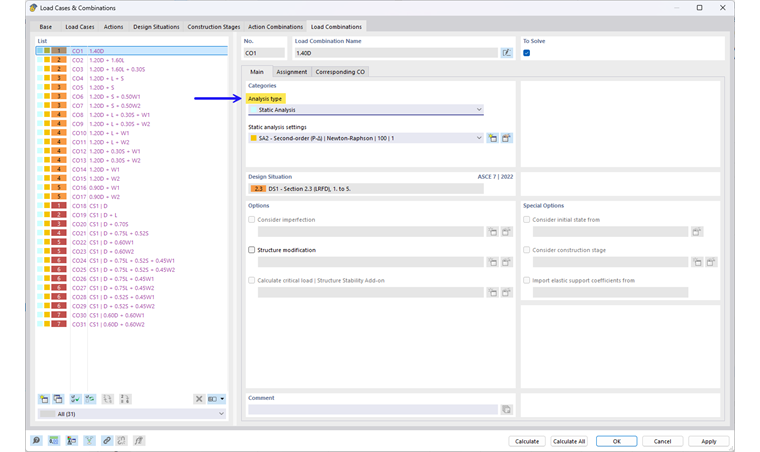The width and height of the screenshot is (760, 452).
Task: Click the Calculate button
Action: (x=527, y=441)
